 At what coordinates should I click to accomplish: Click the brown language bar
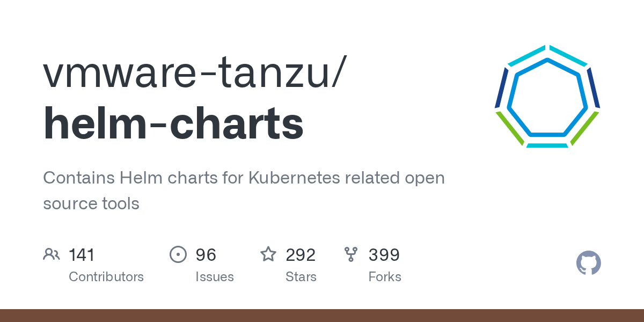(x=322, y=316)
